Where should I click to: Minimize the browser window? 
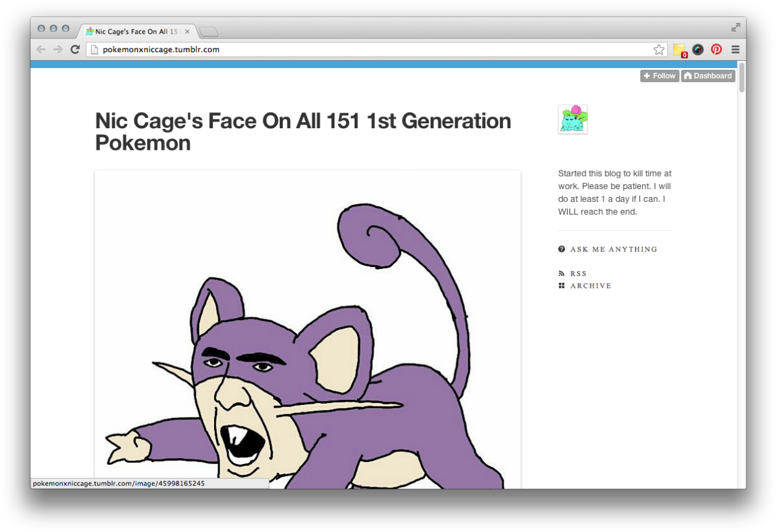point(53,28)
